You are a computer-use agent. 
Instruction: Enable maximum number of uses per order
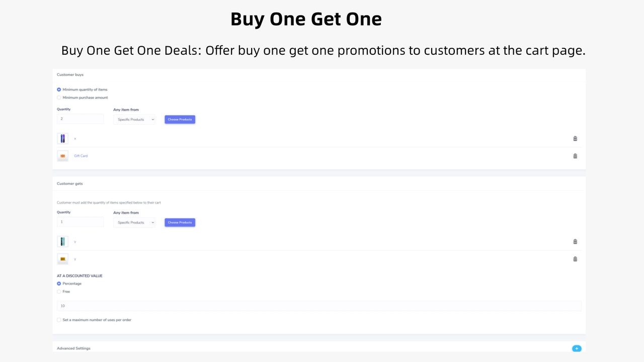59,320
